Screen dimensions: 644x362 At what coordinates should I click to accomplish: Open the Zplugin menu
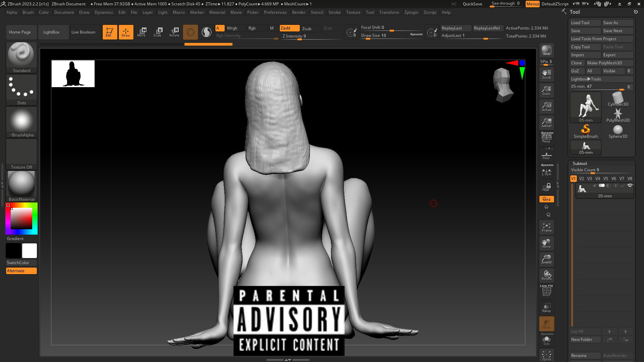coord(411,12)
